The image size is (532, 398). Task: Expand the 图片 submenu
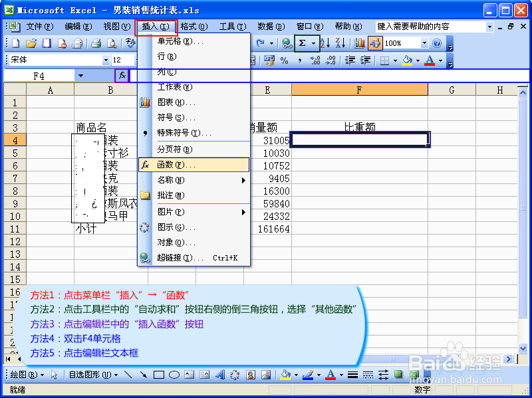click(194, 212)
